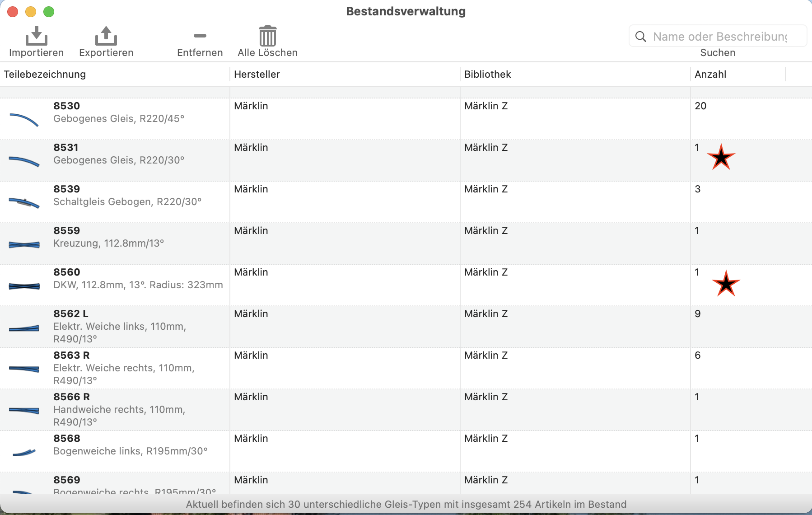Click Märklin Z library in the 8531 row
Screen dimensions: 812x515
click(486, 148)
